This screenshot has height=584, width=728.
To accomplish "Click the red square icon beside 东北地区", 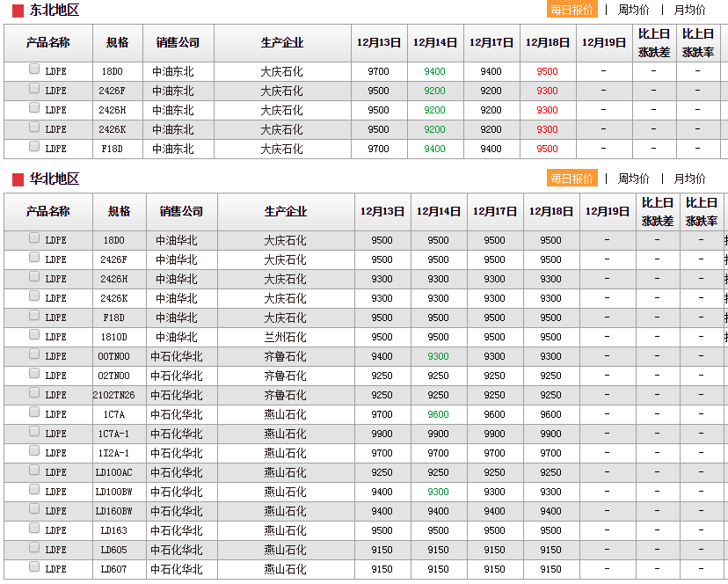I will coord(18,11).
